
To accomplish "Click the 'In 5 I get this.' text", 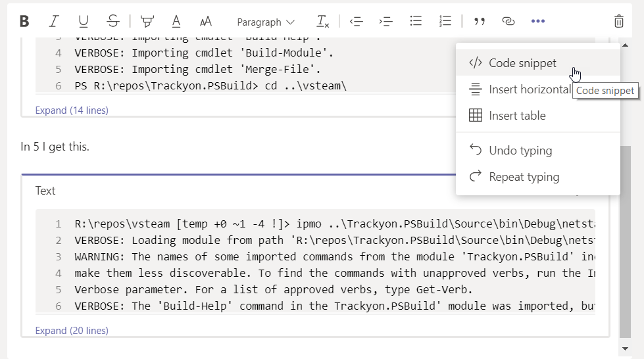I will point(55,147).
